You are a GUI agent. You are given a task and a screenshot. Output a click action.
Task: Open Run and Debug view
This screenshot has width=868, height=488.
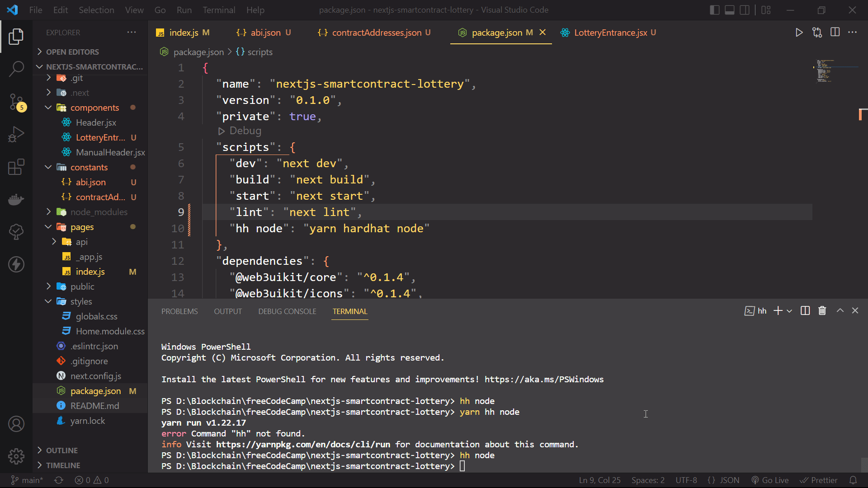pos(16,134)
